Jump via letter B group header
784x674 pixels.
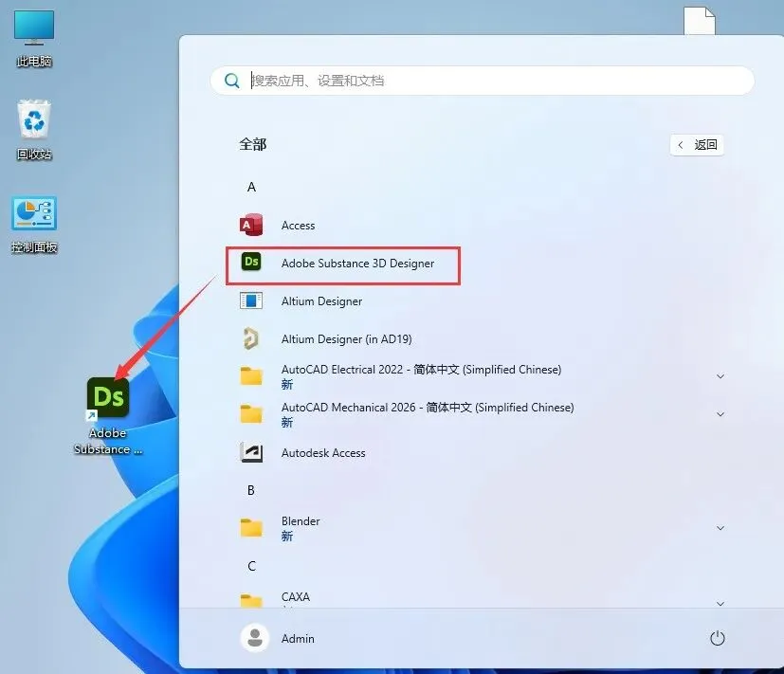(x=251, y=490)
